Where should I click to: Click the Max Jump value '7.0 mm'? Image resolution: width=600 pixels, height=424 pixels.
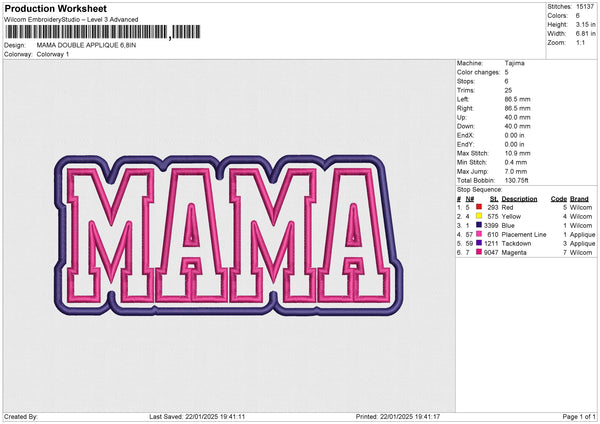tap(516, 171)
